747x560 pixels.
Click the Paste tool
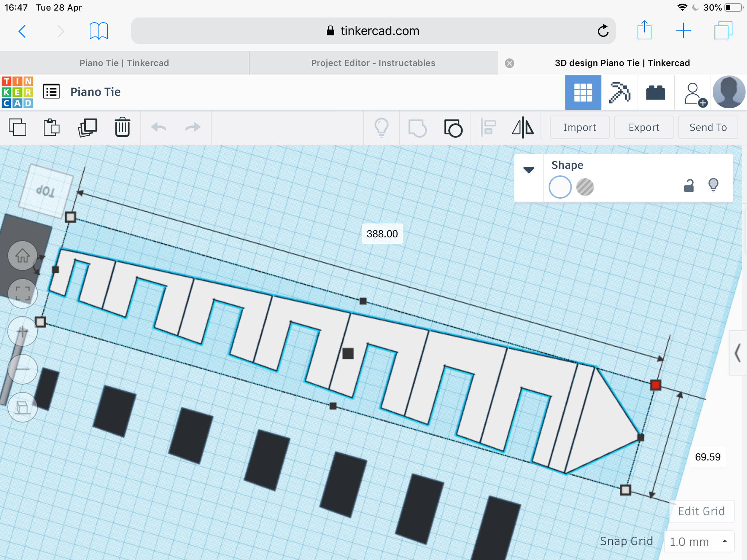click(51, 128)
